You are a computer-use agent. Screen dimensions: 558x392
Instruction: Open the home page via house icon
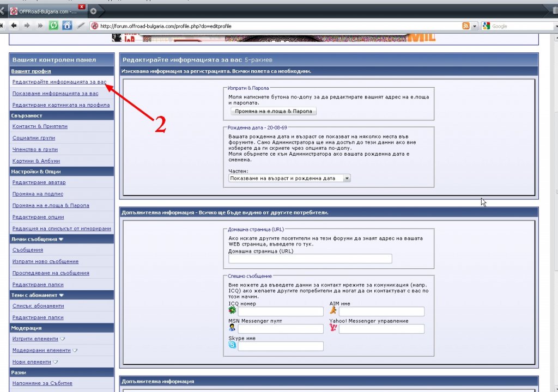(x=67, y=26)
